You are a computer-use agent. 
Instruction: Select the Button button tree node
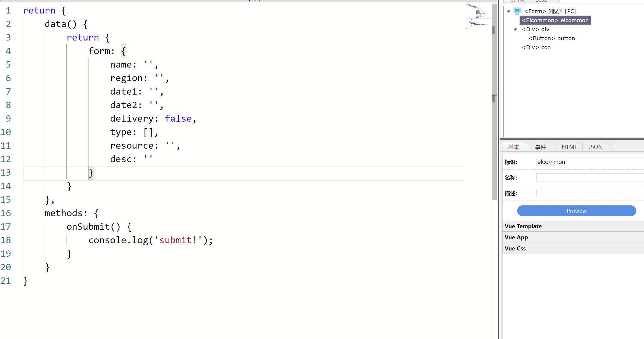552,38
